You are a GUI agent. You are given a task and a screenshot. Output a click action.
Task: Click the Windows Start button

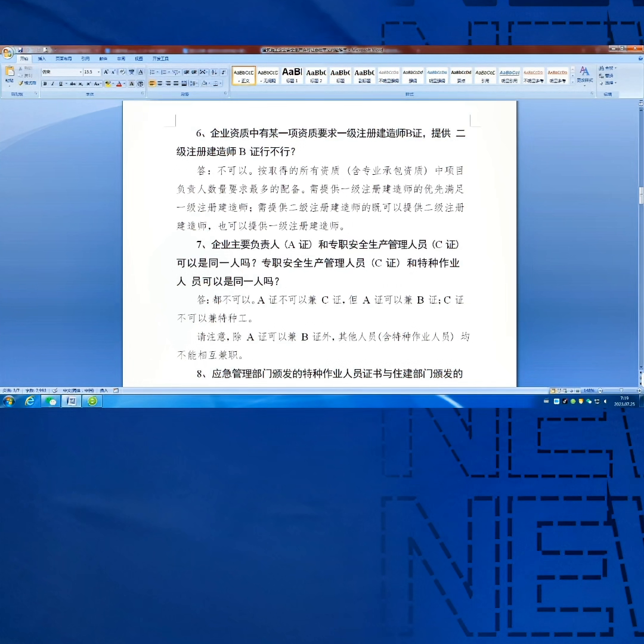click(9, 401)
